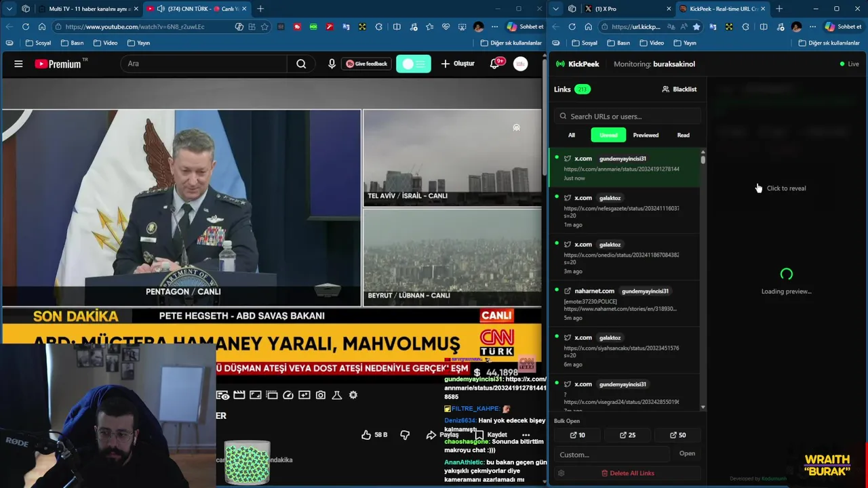Go home in left browser window
Image resolution: width=868 pixels, height=488 pixels.
(42, 26)
